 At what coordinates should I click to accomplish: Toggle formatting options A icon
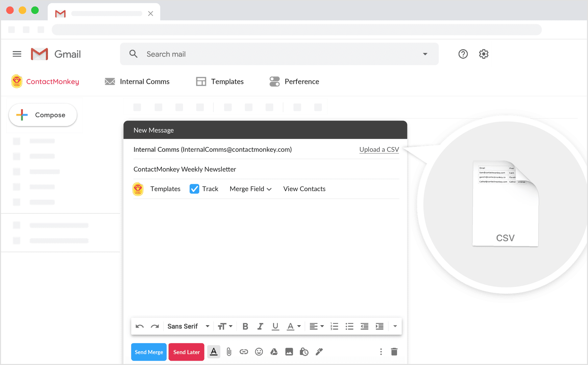tap(214, 352)
